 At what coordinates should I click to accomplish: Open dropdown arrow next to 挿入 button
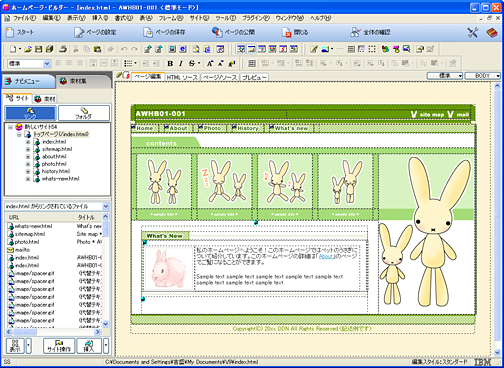pos(106,346)
